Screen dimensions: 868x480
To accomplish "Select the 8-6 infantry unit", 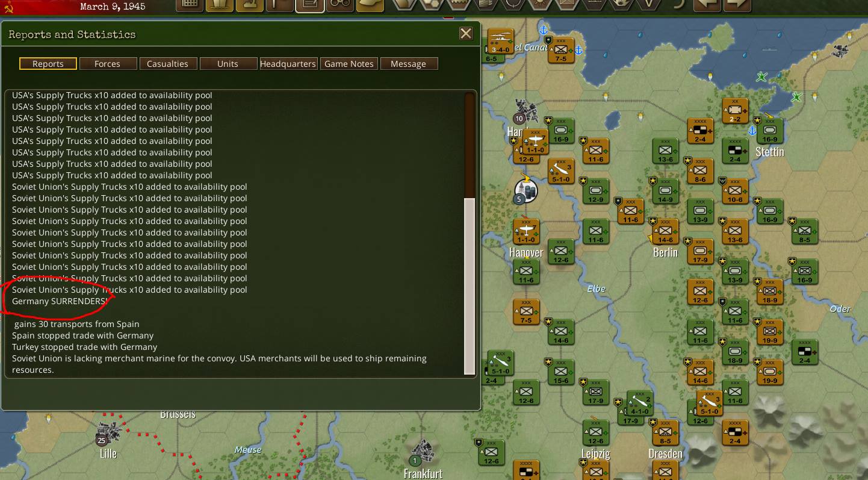I will [x=700, y=172].
